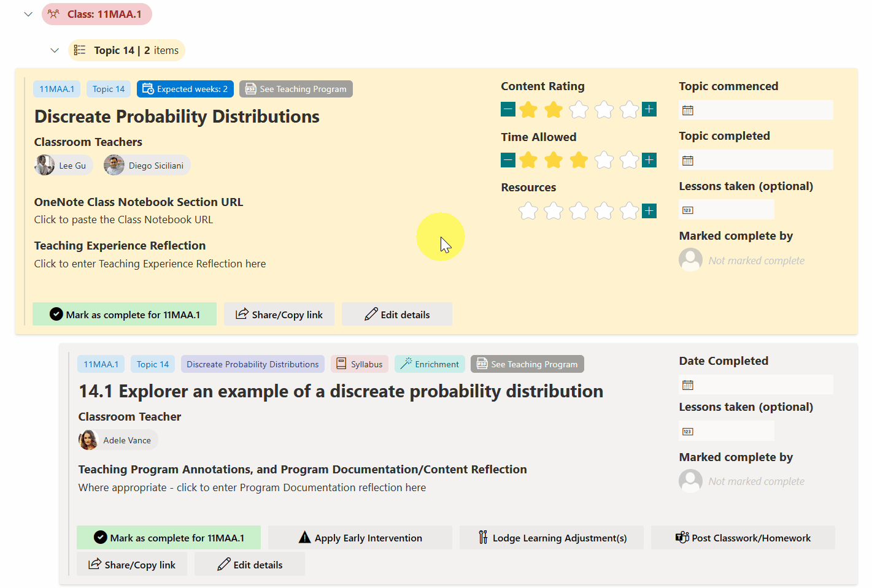Click Share/Copy link in lesson card
872x588 pixels.
(x=132, y=564)
